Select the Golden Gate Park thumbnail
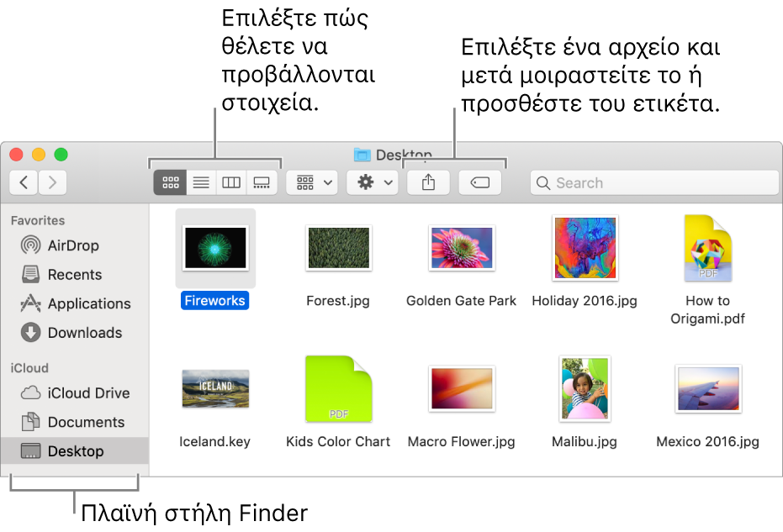This screenshot has height=532, width=783. 462,248
